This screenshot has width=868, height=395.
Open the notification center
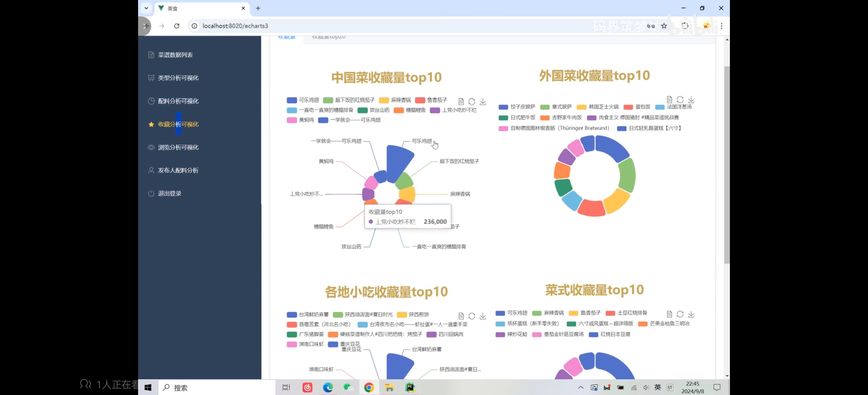[717, 387]
